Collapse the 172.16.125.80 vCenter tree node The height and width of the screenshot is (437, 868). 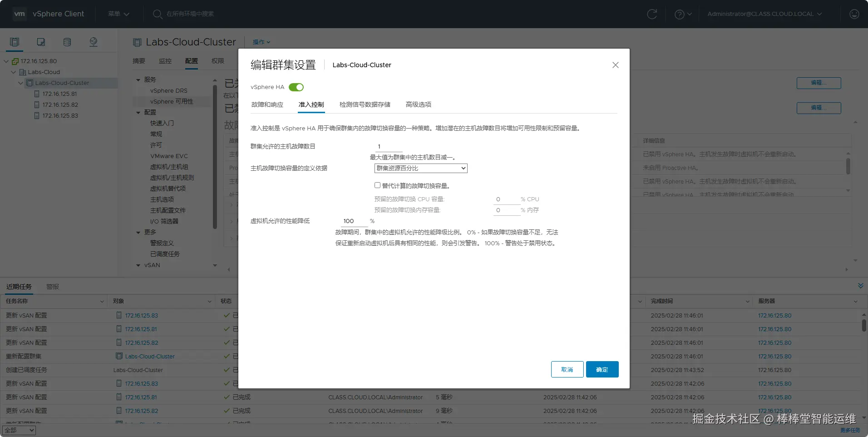pos(6,61)
